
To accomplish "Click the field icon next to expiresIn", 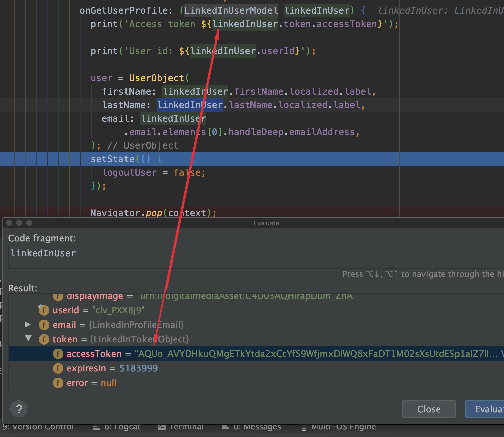I will tap(58, 368).
